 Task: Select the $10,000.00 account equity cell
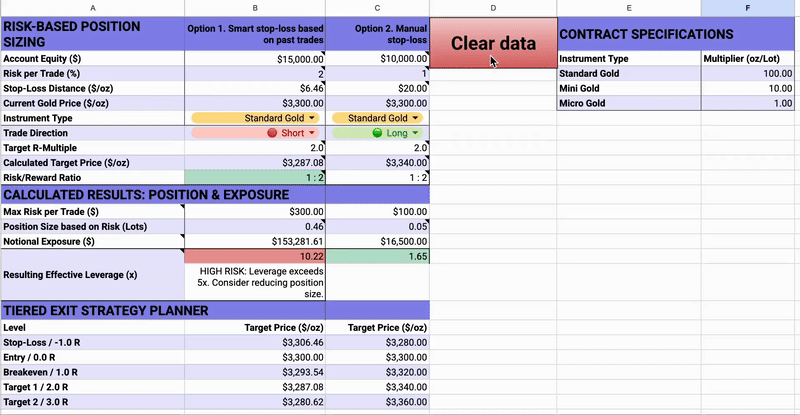click(x=377, y=59)
